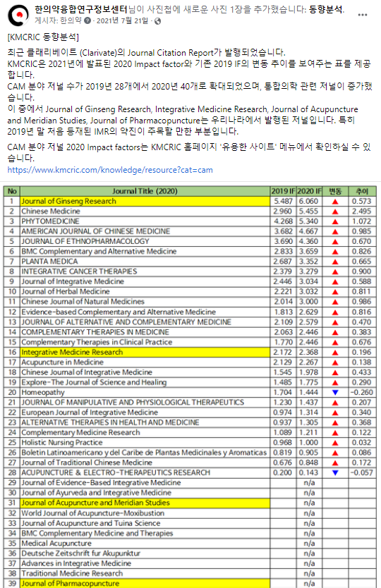Open the 동향분석 album link
The height and width of the screenshot is (588, 381).
point(325,9)
